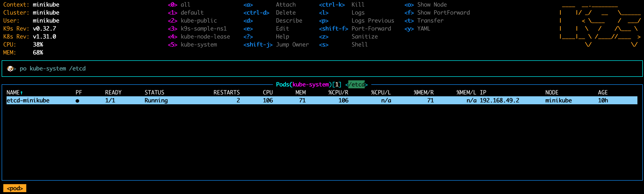Select the 'all' namespace shortcut <0>
Image resolution: width=644 pixels, height=194 pixels.
pyautogui.click(x=179, y=5)
